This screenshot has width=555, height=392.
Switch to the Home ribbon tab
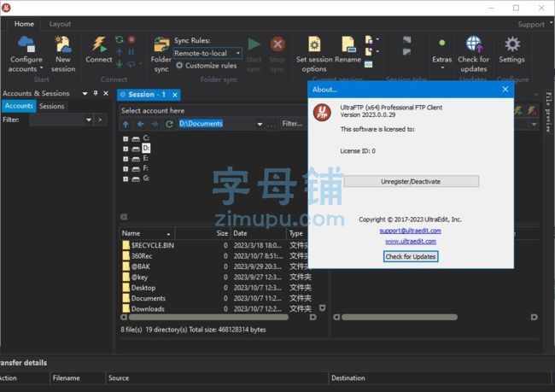point(24,24)
